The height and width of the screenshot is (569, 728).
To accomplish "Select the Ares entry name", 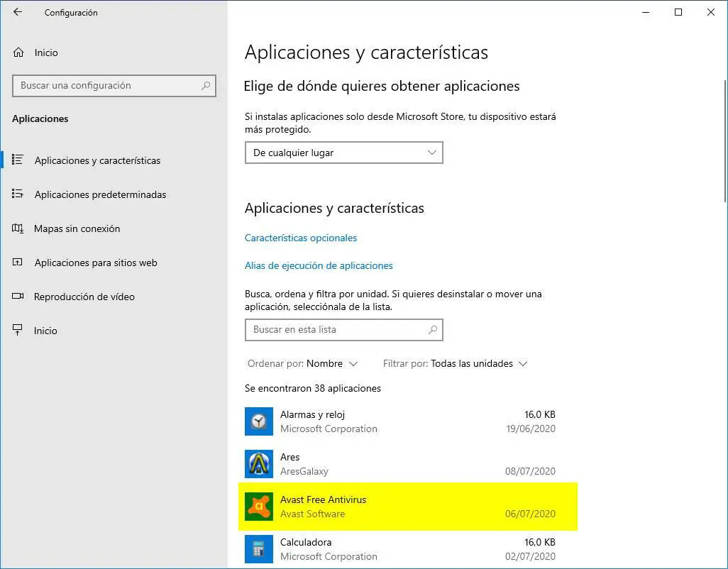I will [289, 457].
